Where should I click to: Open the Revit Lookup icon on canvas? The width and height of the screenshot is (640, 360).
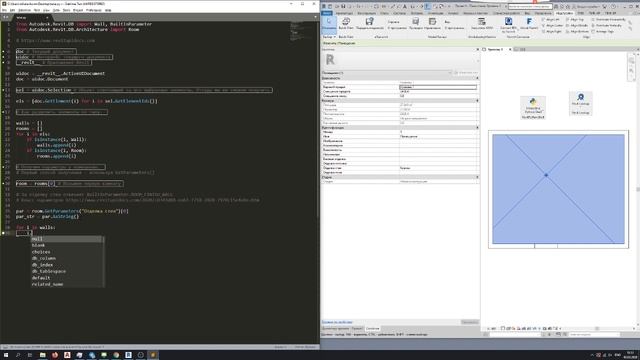click(x=580, y=103)
